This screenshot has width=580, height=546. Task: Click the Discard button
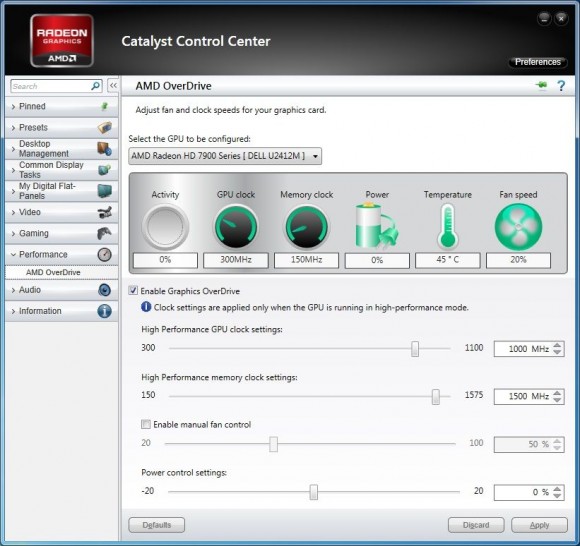pos(476,525)
